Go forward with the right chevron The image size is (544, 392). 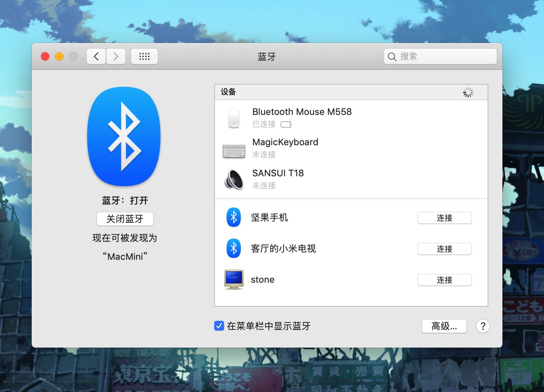[116, 56]
